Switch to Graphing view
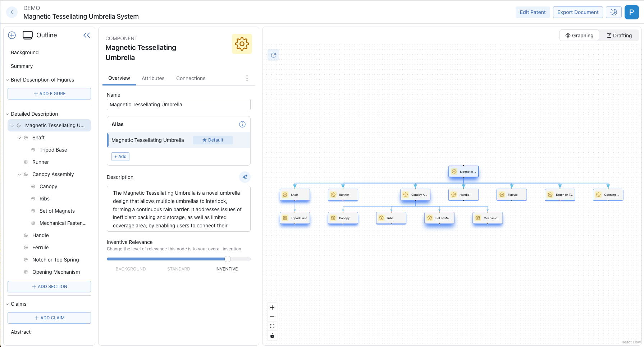 point(579,36)
